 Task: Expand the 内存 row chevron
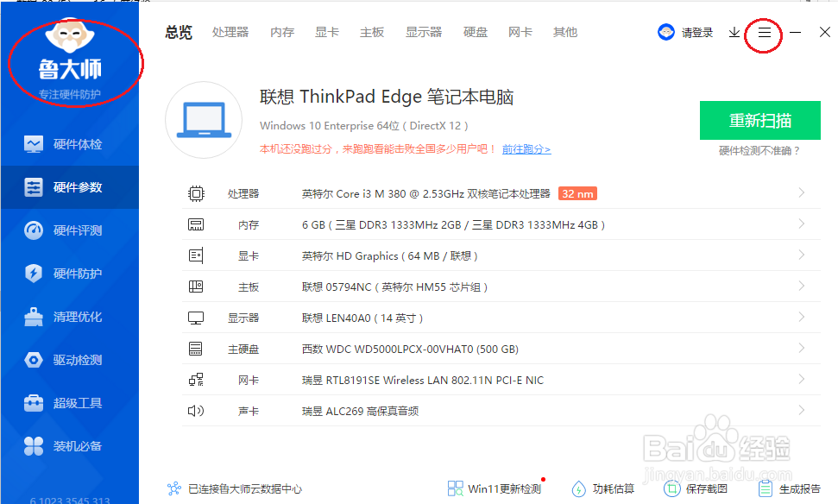[x=801, y=224]
